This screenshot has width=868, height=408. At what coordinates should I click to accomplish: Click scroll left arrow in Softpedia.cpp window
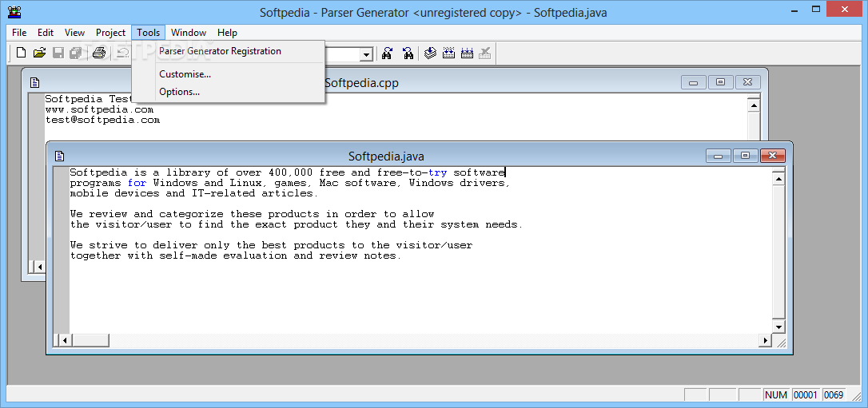pos(39,267)
